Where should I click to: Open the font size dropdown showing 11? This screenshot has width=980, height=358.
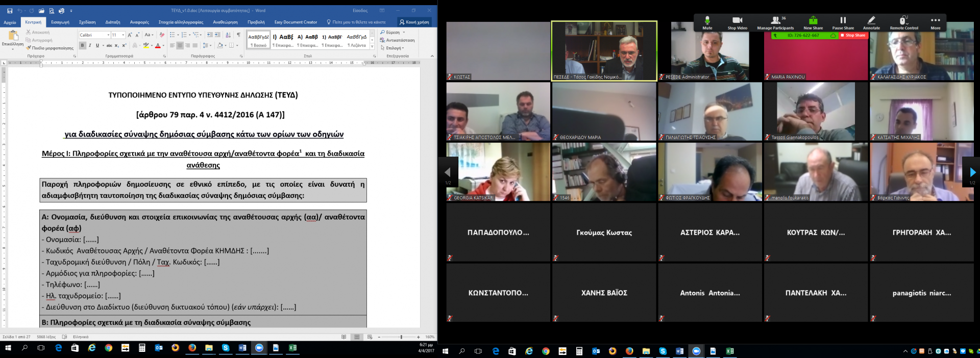point(122,35)
